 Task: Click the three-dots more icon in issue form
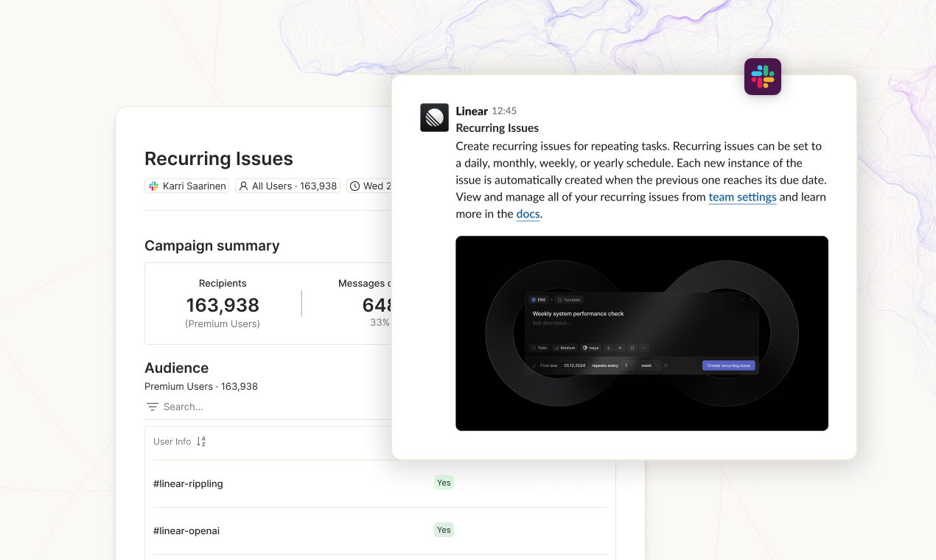[x=643, y=348]
